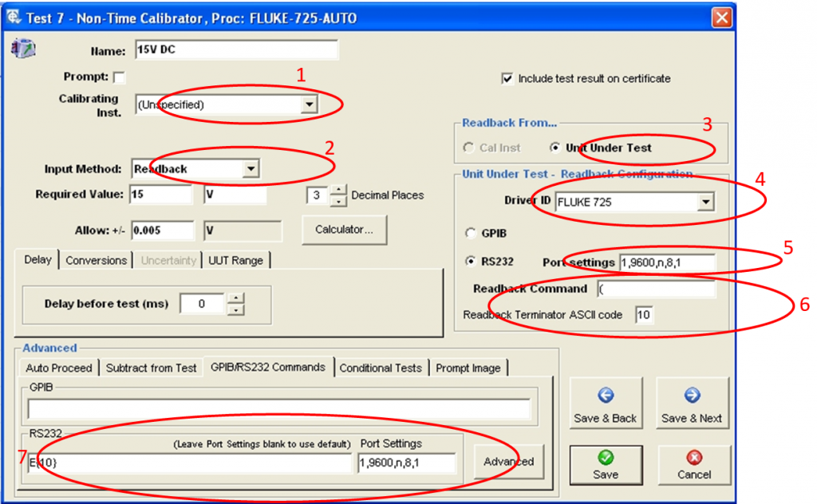Select the GPIB radio button

(471, 233)
